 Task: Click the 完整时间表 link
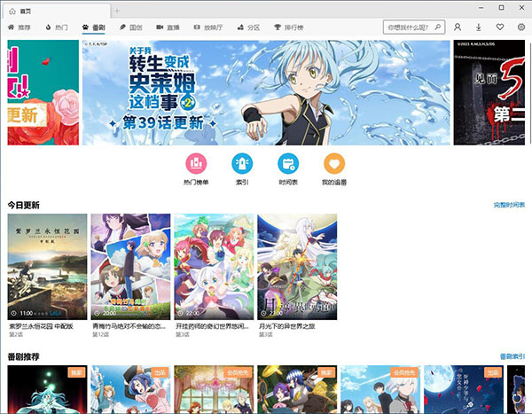pyautogui.click(x=509, y=205)
